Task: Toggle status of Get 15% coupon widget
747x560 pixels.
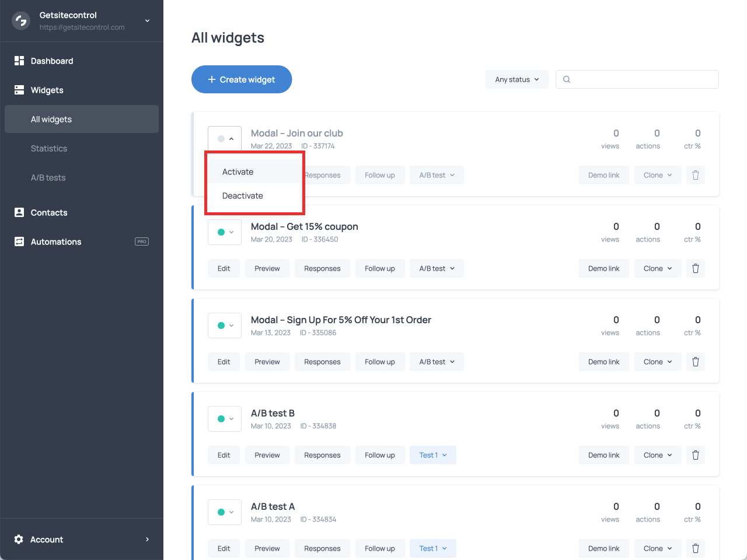Action: (x=225, y=232)
